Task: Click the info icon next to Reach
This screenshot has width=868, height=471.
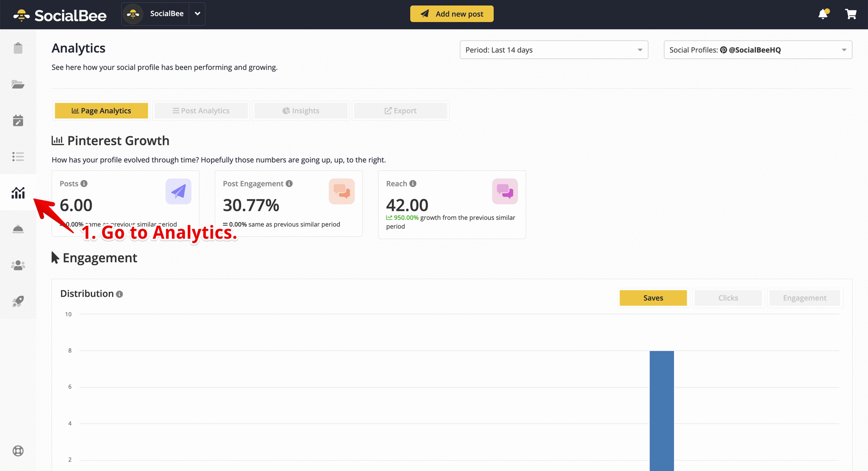Action: (x=413, y=184)
